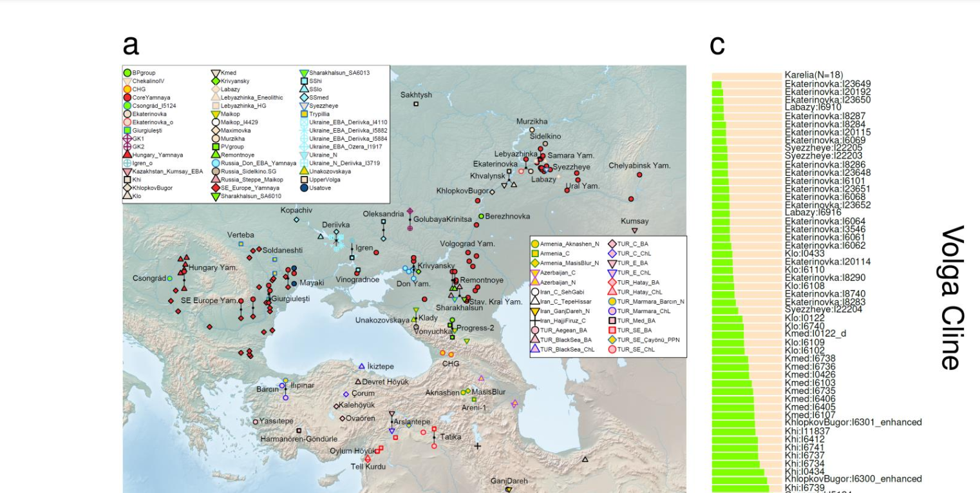Click the TUR_Med_BA legend entry
Image resolution: width=980 pixels, height=493 pixels.
[630, 320]
